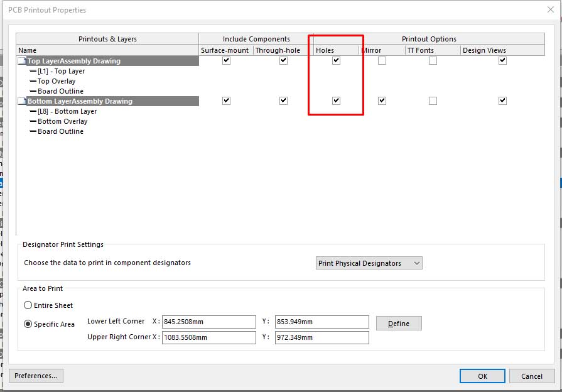The image size is (562, 392).
Task: Choose the Entire Sheet radio option
Action: coord(28,305)
